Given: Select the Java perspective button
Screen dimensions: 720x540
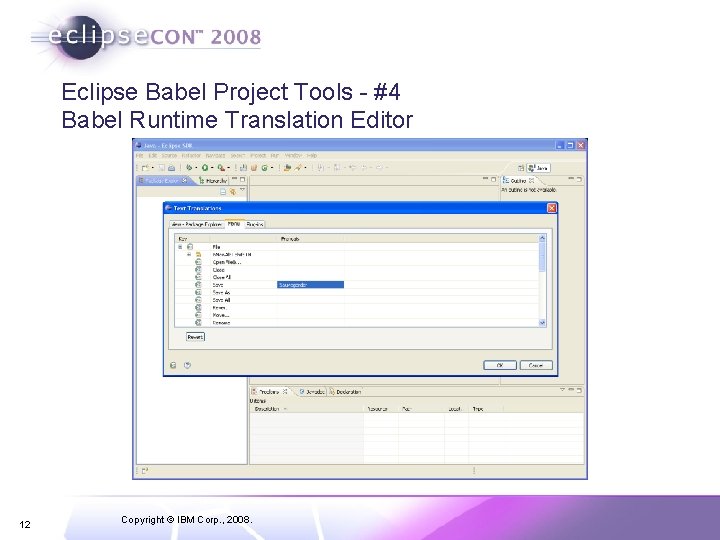Looking at the screenshot, I should click(x=538, y=168).
